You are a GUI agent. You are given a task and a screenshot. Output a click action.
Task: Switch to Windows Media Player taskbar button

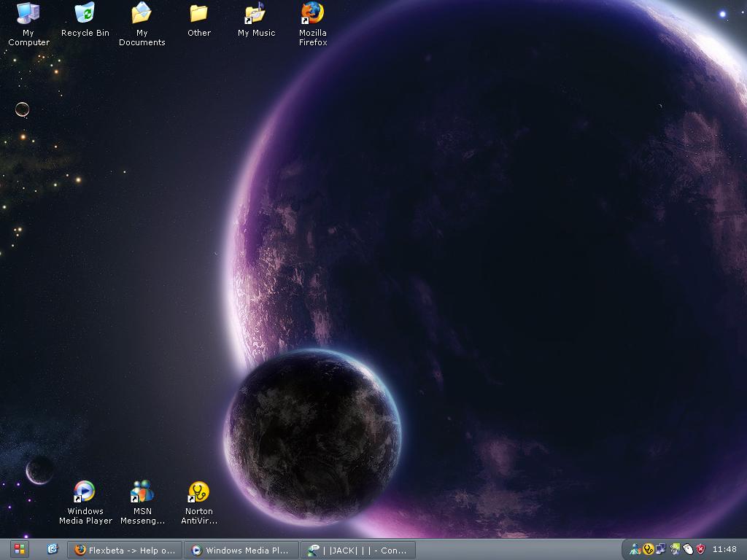tap(241, 550)
